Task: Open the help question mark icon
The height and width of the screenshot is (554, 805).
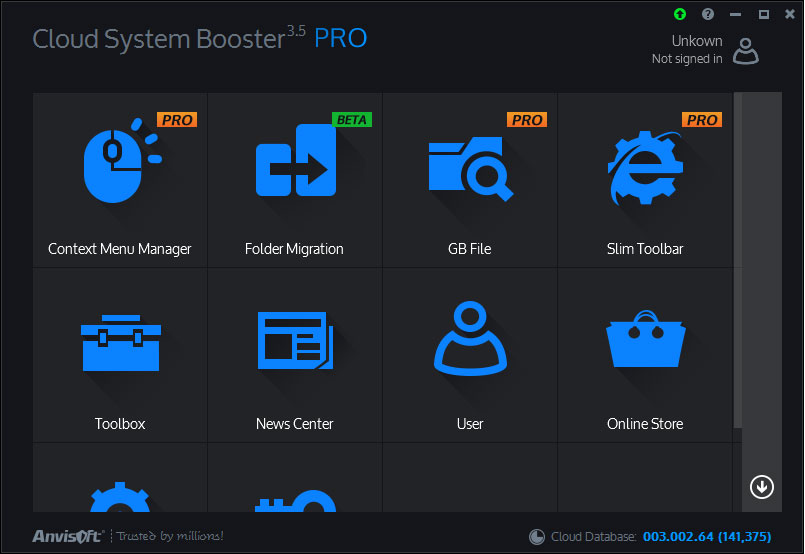Action: point(708,14)
